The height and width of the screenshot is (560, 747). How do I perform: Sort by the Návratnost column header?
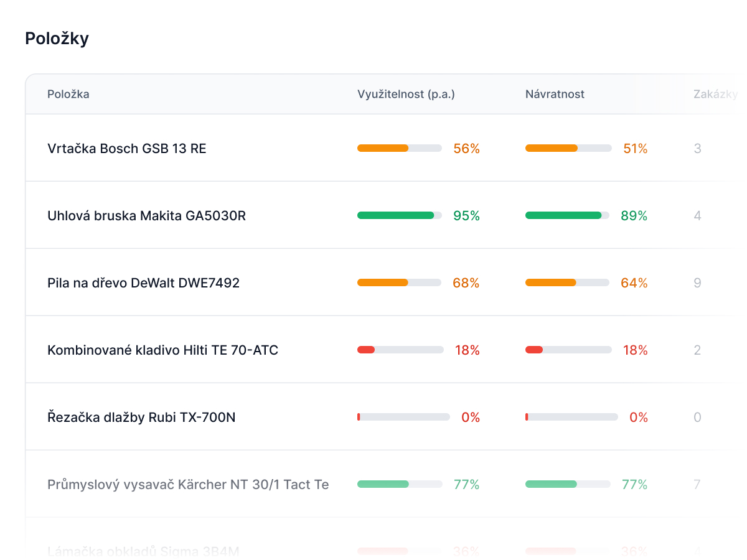click(x=555, y=95)
